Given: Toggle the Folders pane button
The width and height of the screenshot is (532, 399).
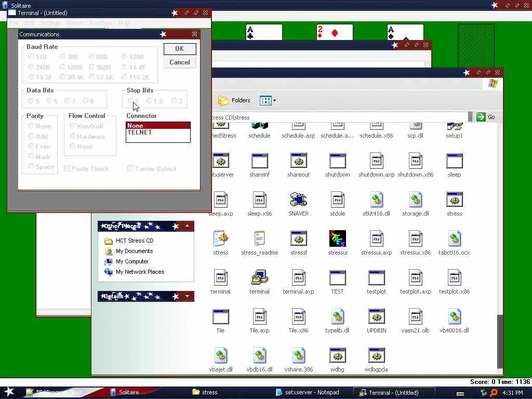Looking at the screenshot, I should (x=234, y=100).
